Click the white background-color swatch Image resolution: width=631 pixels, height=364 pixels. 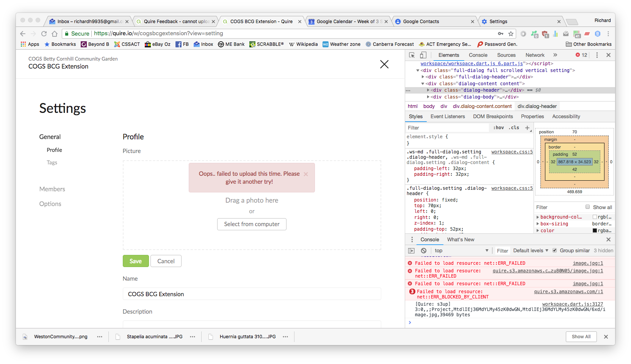pos(595,217)
